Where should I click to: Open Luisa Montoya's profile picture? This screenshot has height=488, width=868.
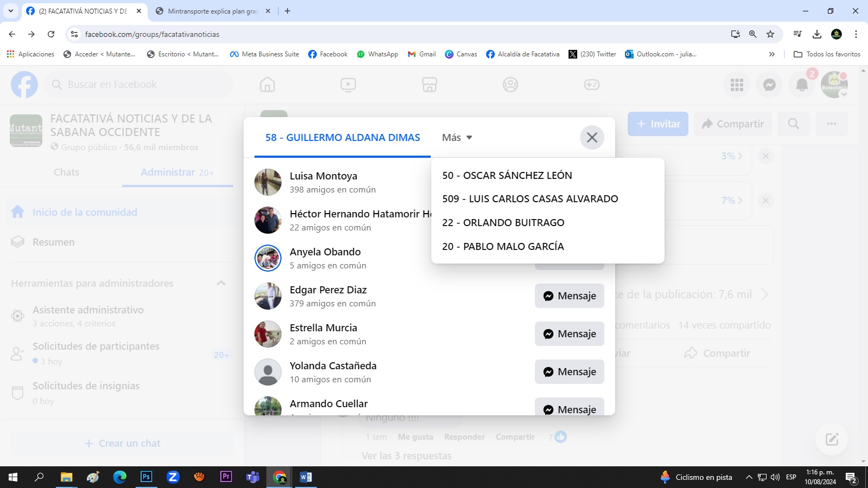[x=268, y=182]
